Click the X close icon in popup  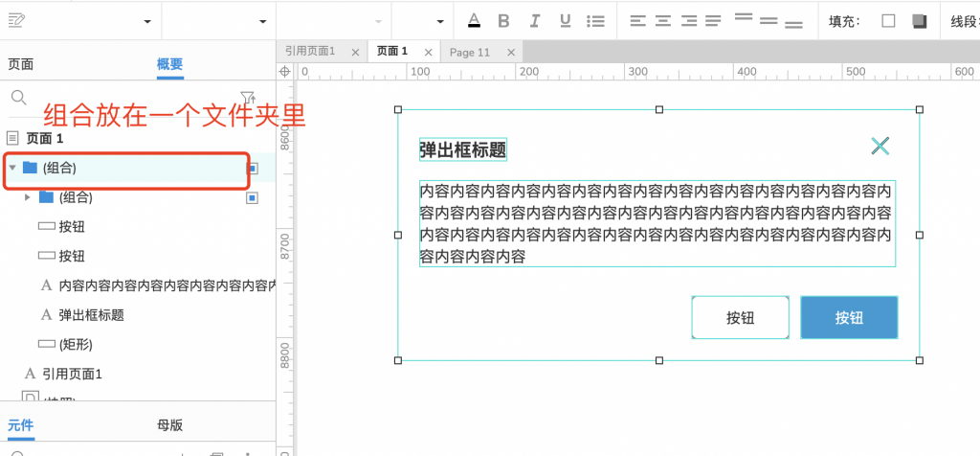[x=880, y=146]
